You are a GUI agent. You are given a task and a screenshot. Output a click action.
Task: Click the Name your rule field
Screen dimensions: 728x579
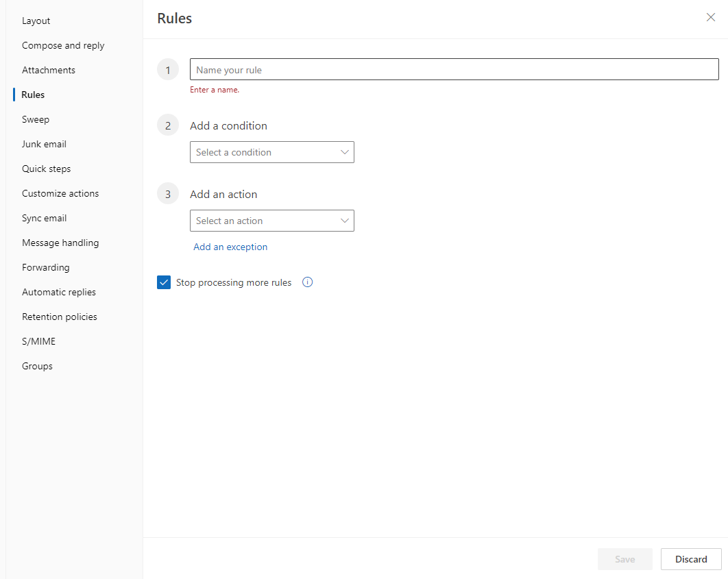tap(454, 70)
